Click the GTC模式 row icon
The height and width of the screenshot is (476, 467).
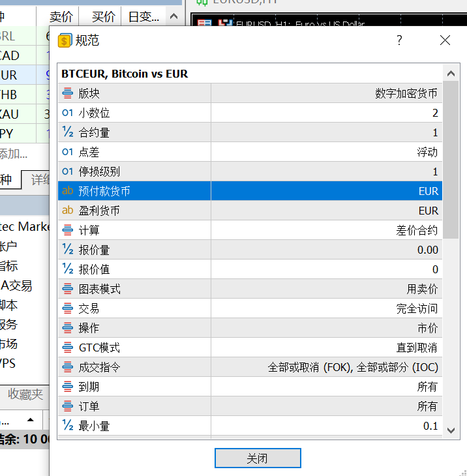pos(67,348)
